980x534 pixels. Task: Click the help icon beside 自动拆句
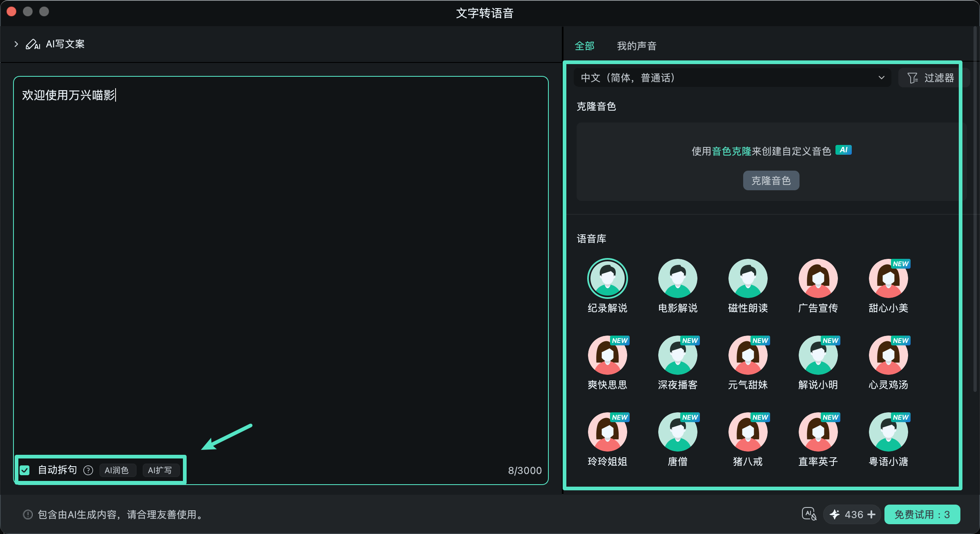(x=88, y=470)
